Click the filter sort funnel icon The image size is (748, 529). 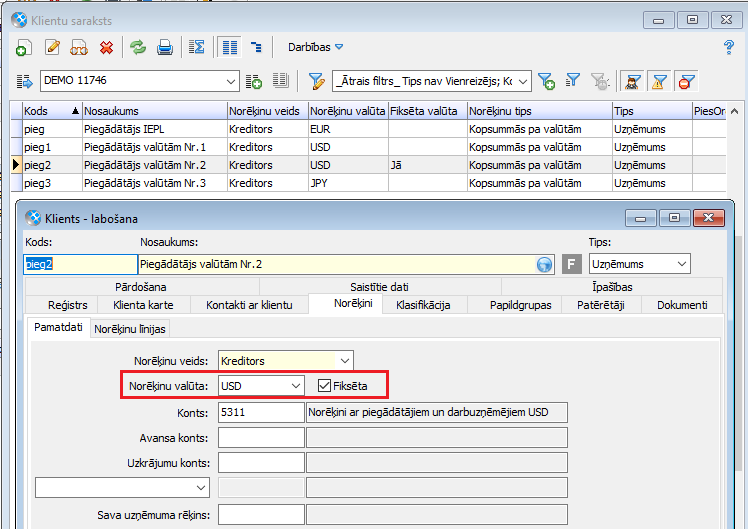[x=572, y=81]
